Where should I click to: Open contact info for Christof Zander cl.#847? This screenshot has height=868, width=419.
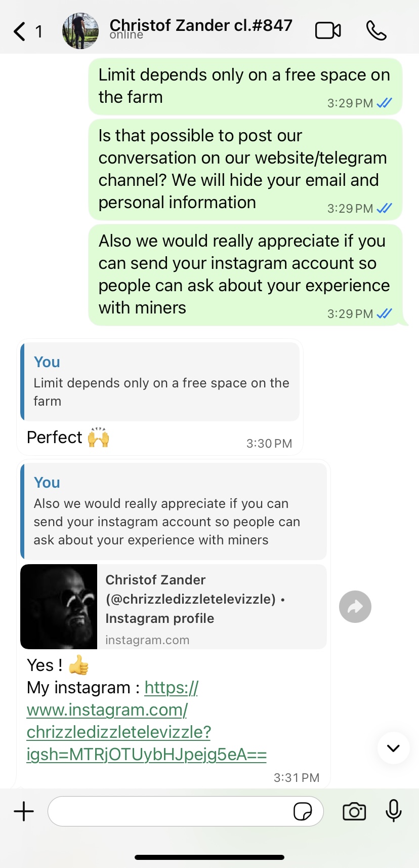[x=201, y=25]
